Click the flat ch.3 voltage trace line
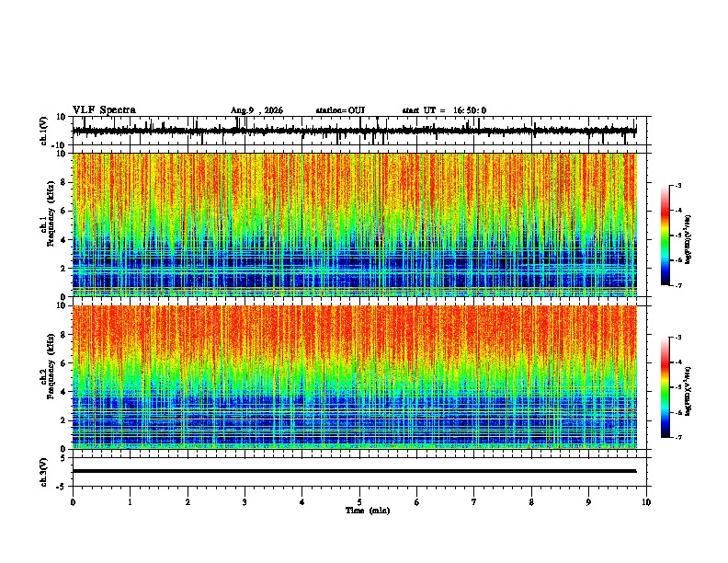 click(x=355, y=471)
